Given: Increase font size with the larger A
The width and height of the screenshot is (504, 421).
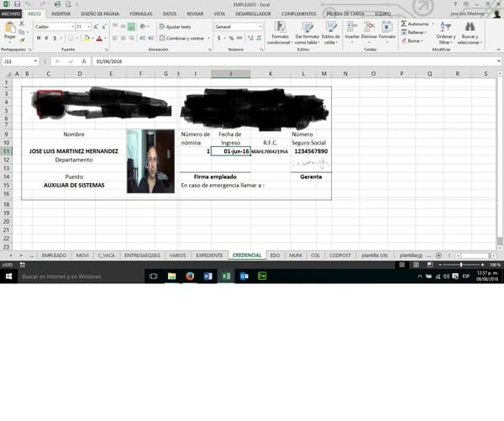Looking at the screenshot, I should click(96, 27).
